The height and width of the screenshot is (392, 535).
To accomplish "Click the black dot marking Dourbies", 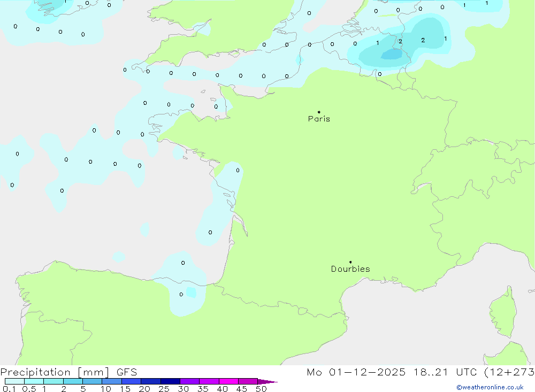I will (x=350, y=262).
